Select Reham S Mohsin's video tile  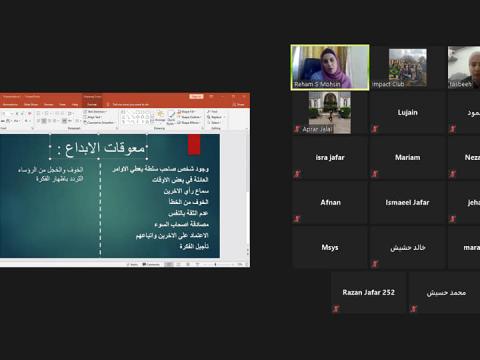coord(330,67)
